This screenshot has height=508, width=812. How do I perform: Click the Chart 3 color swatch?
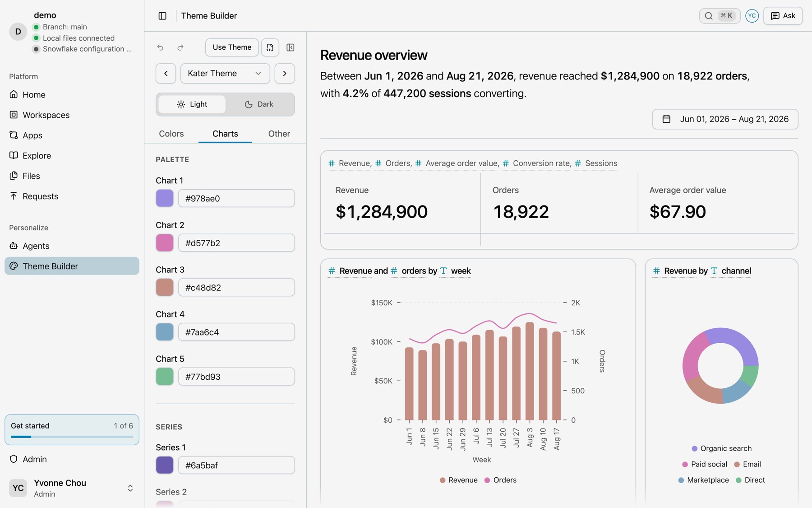click(165, 288)
